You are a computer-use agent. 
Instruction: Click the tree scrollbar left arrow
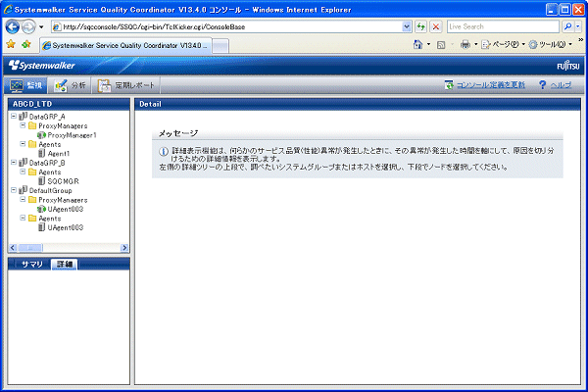[13, 248]
